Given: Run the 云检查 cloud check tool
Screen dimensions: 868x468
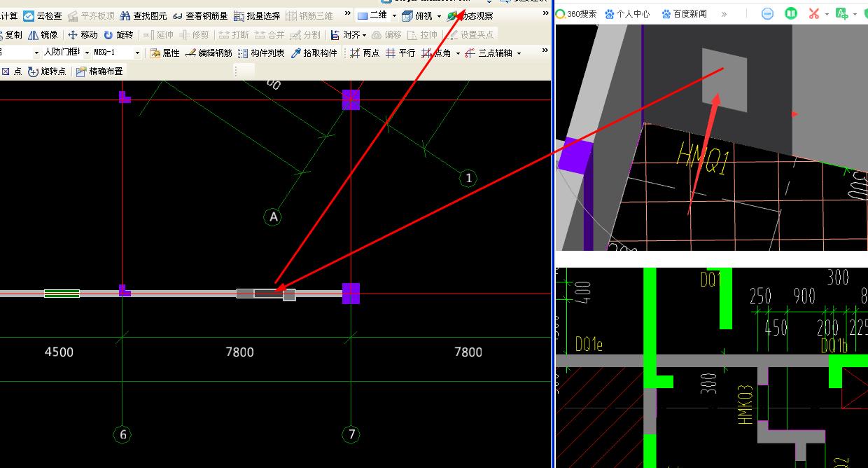Looking at the screenshot, I should coord(43,15).
